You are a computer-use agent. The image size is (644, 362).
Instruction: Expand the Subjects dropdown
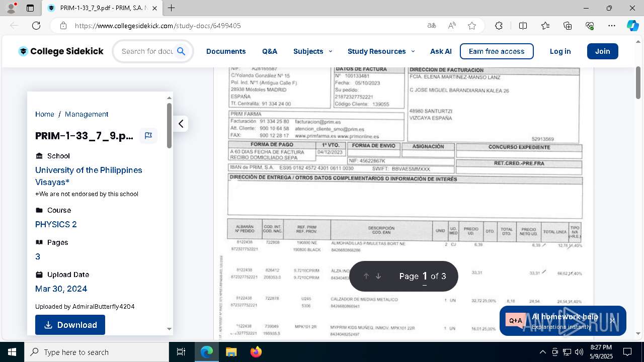[x=312, y=51]
